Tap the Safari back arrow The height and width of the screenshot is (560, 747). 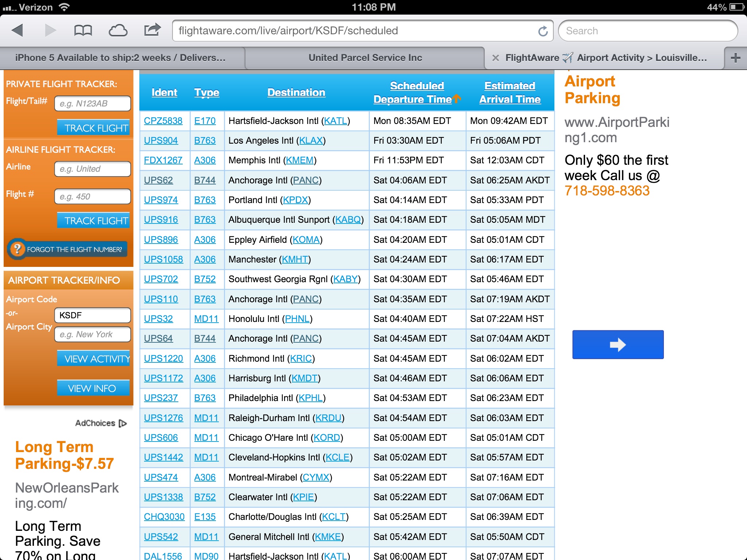(17, 30)
